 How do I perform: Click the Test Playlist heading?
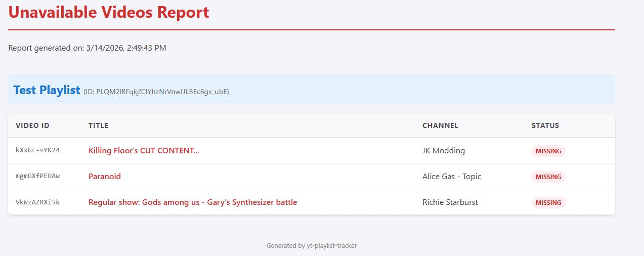47,90
